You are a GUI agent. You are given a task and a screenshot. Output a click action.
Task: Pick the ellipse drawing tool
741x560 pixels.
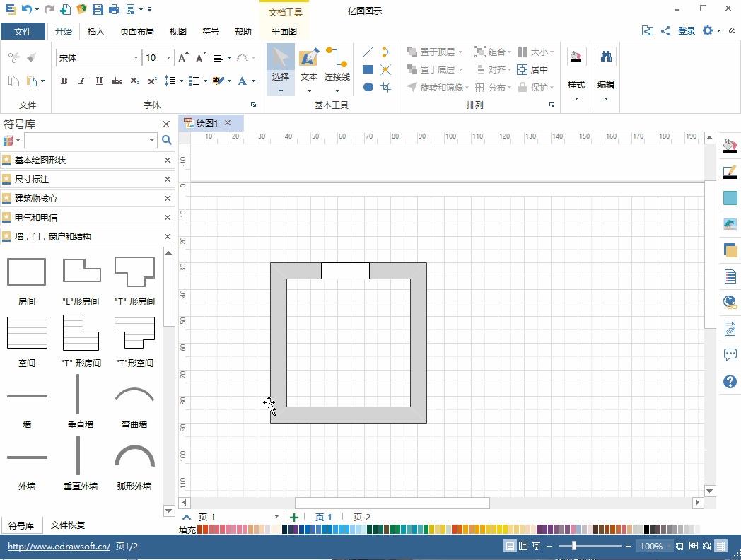coord(368,87)
